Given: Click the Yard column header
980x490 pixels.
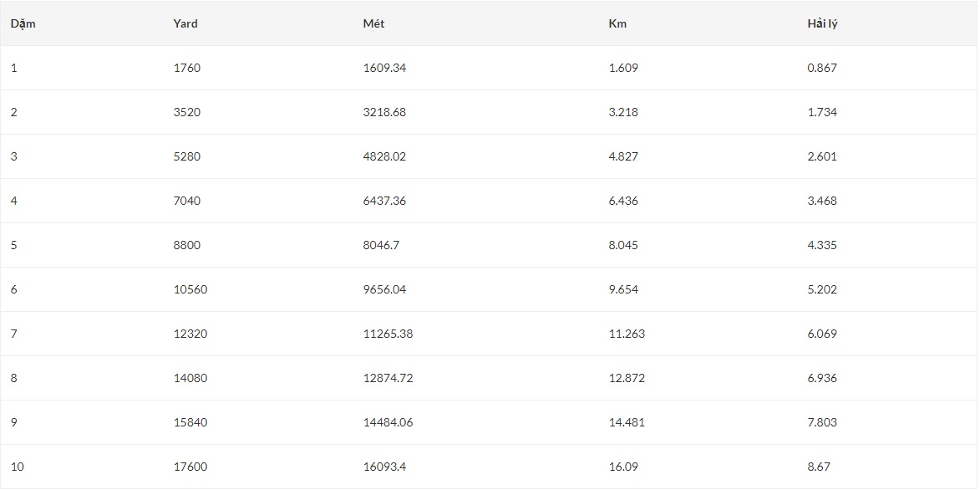Looking at the screenshot, I should pos(185,23).
